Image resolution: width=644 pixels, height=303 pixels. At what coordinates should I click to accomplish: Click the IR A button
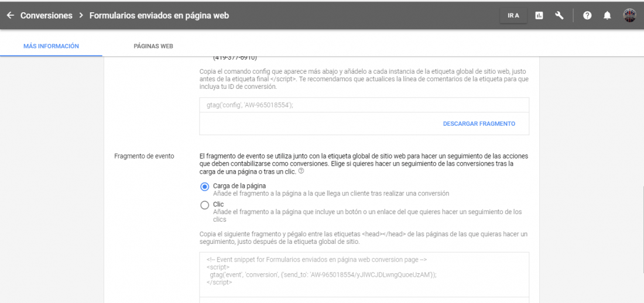[513, 16]
